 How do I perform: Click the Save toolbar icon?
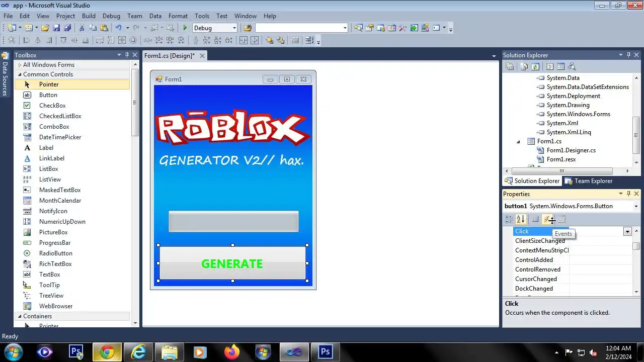click(x=57, y=28)
